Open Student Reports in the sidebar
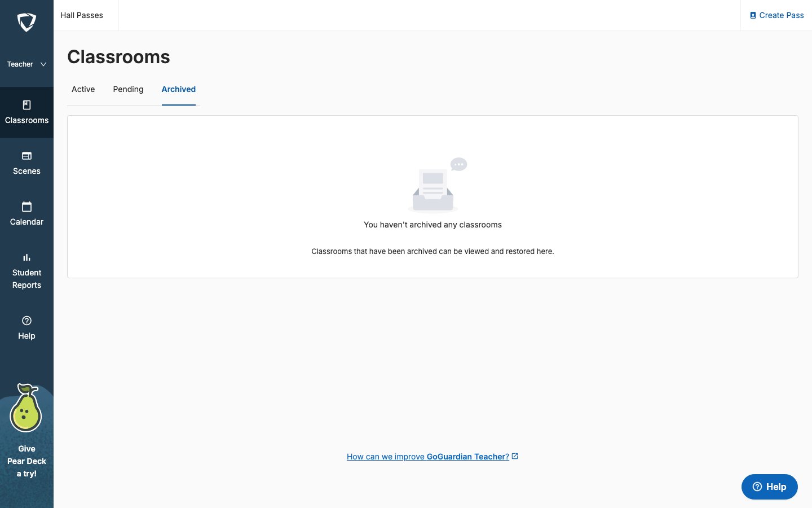 [27, 271]
